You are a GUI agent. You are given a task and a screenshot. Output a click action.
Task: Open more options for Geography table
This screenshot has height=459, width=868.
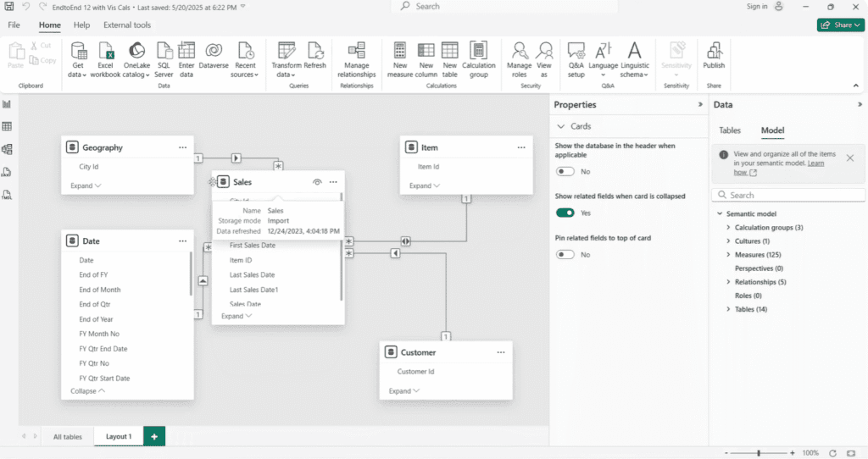coord(183,147)
